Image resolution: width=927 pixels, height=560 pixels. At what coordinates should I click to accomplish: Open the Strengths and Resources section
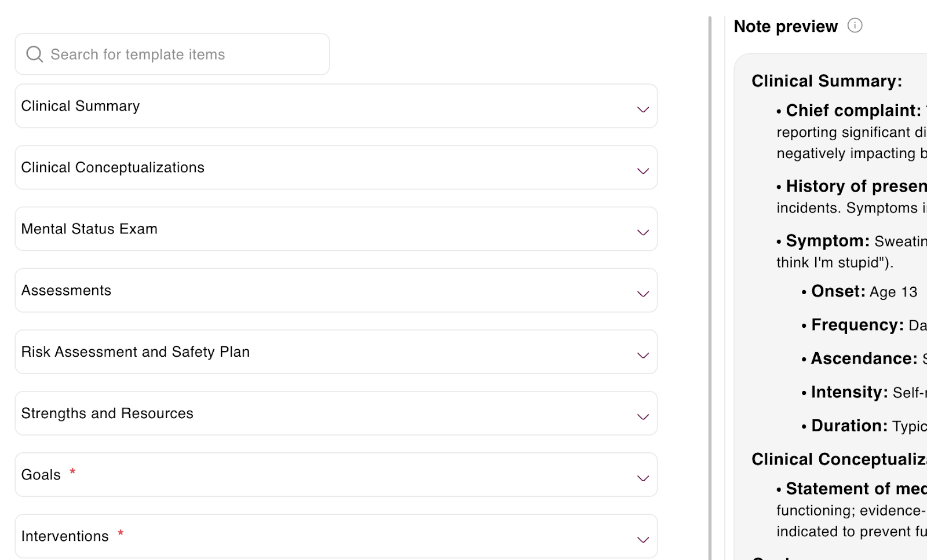(x=642, y=416)
